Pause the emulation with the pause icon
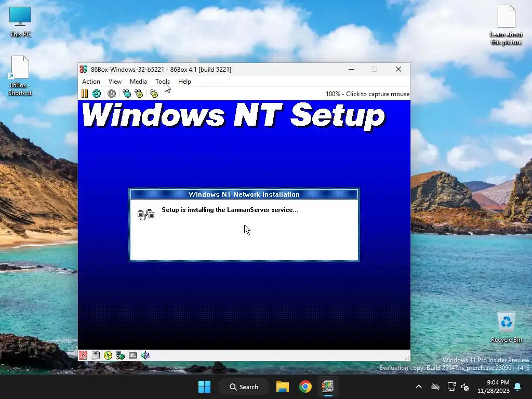Viewport: 532px width, 399px height. [x=85, y=94]
